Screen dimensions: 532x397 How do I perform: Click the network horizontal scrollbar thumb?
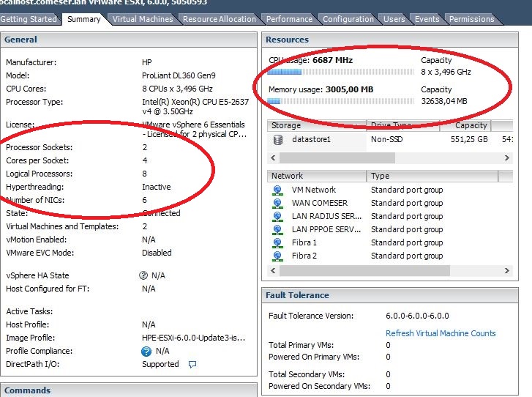tap(364, 271)
